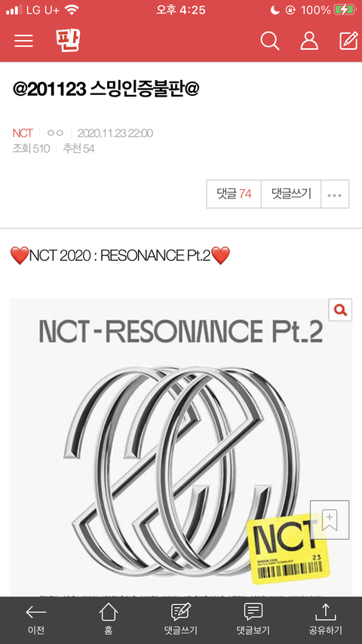View the 댓글 74 comments
Viewport: 362px width, 644px height.
click(x=234, y=194)
